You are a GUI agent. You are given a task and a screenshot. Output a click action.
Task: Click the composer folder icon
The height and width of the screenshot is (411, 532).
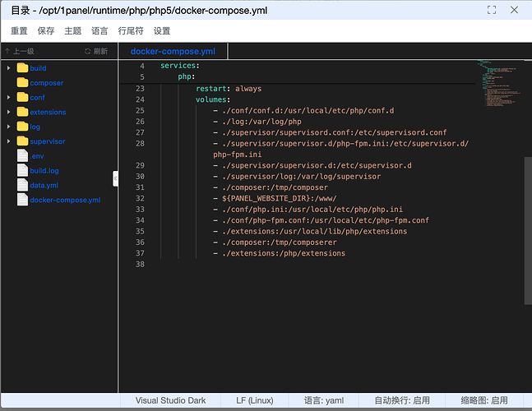(x=22, y=82)
